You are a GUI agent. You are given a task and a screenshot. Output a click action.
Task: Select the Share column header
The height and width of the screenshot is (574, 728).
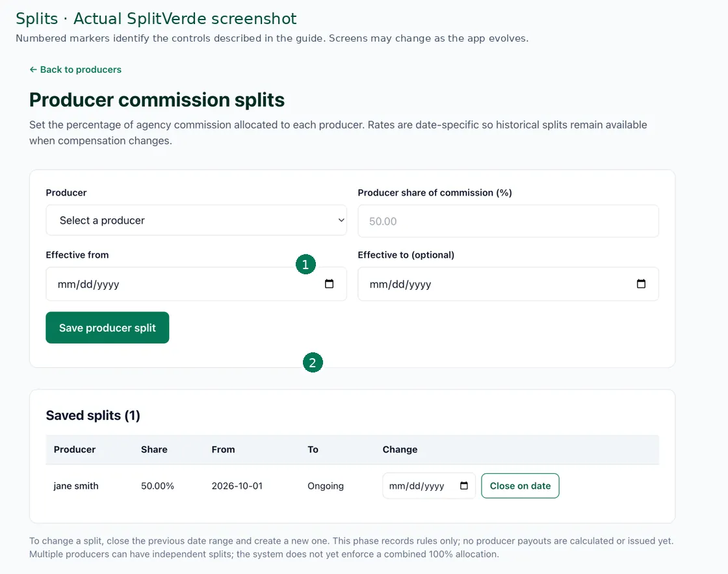click(x=154, y=450)
